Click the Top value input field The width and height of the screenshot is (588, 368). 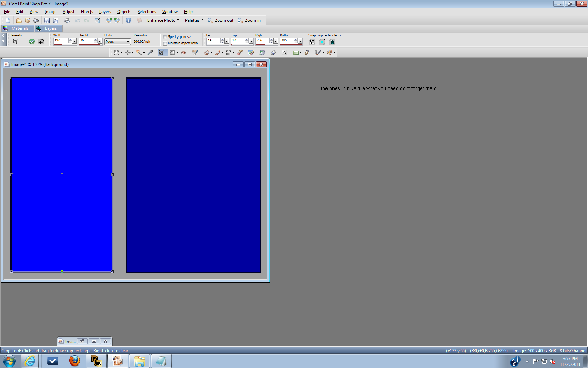pos(238,41)
